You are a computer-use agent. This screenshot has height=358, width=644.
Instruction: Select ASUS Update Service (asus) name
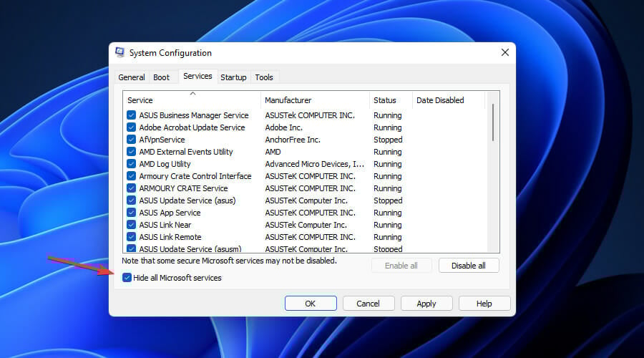[187, 200]
